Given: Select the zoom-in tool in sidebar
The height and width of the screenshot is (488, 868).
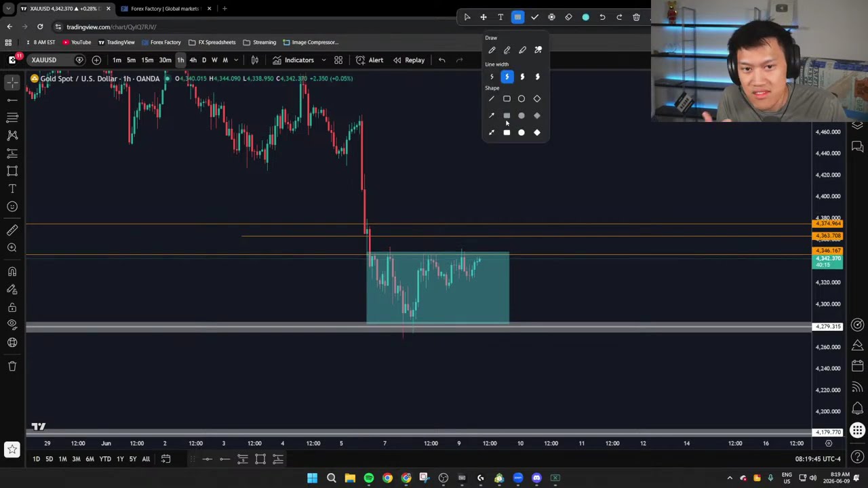Looking at the screenshot, I should pos(12,248).
